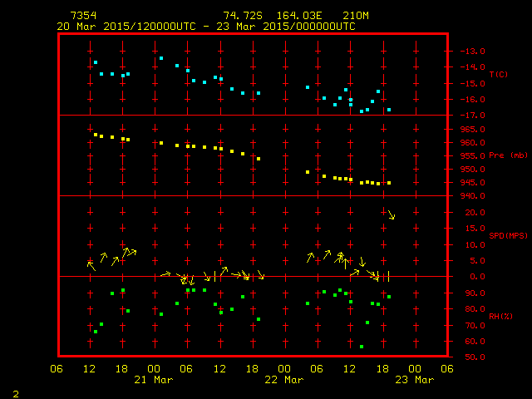Click the T(C) temperature axis label
The width and height of the screenshot is (532, 399).
tap(498, 75)
